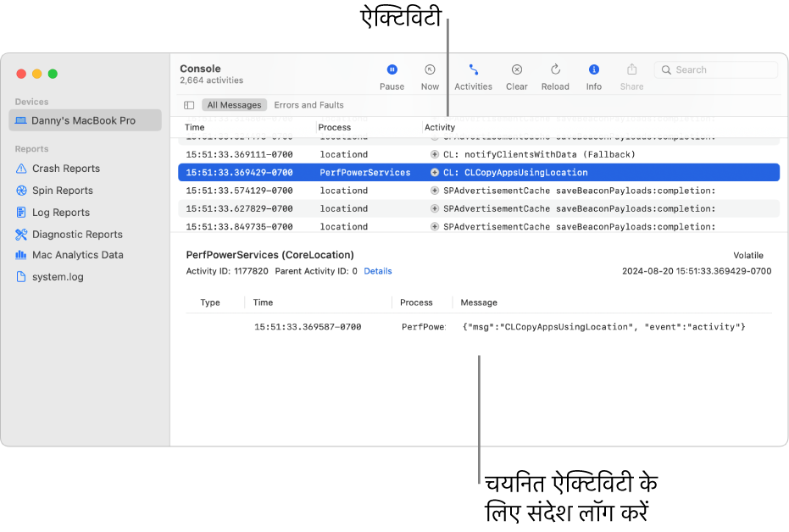
Task: Jump to Now in the log
Action: pos(430,69)
